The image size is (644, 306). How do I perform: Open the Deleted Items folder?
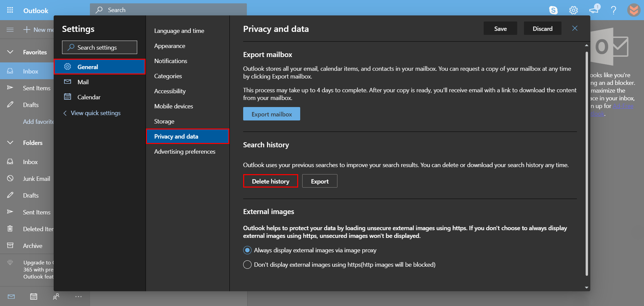tap(27, 229)
